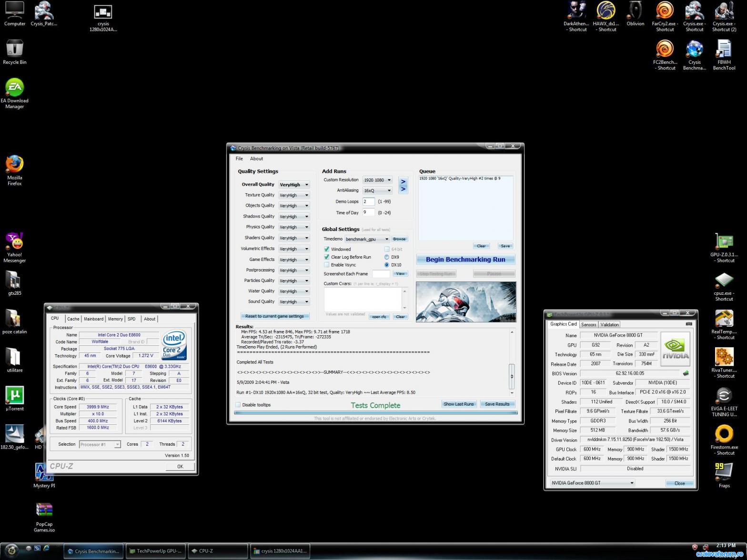
Task: Click the Results panel vertical scrollbar
Action: click(x=512, y=362)
